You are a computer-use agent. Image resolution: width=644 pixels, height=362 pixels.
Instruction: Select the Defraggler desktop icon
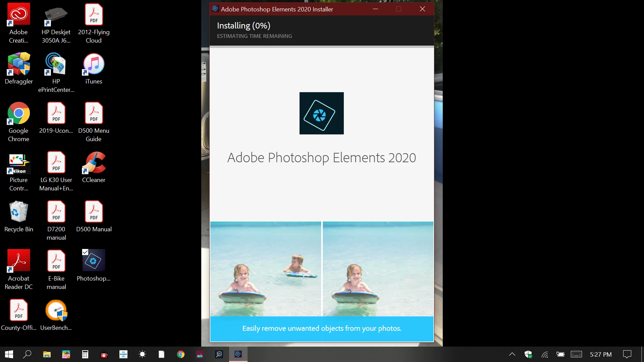(x=18, y=64)
